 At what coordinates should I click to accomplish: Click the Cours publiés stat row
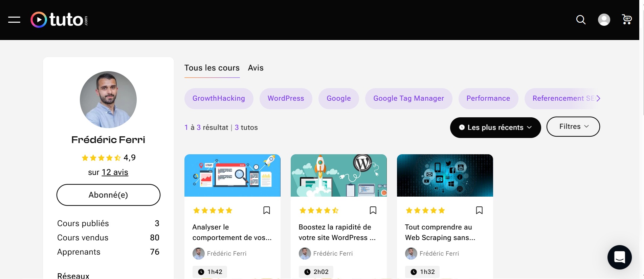point(108,223)
